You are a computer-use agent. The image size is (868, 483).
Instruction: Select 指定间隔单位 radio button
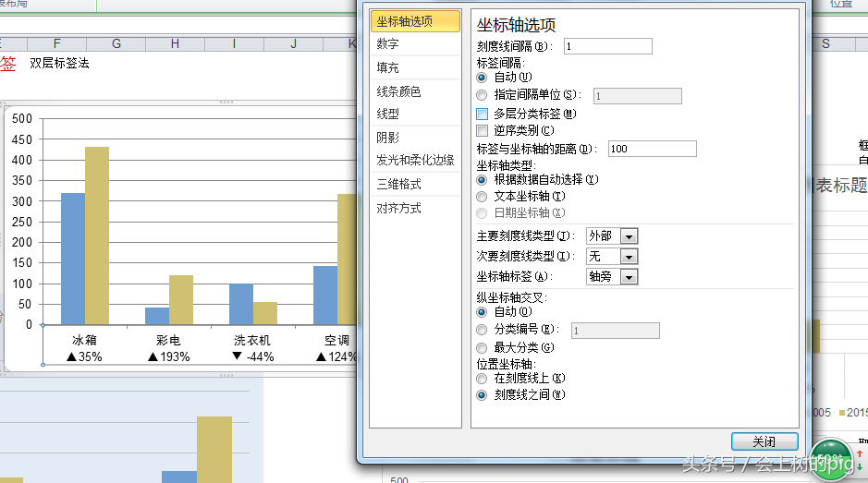point(482,95)
